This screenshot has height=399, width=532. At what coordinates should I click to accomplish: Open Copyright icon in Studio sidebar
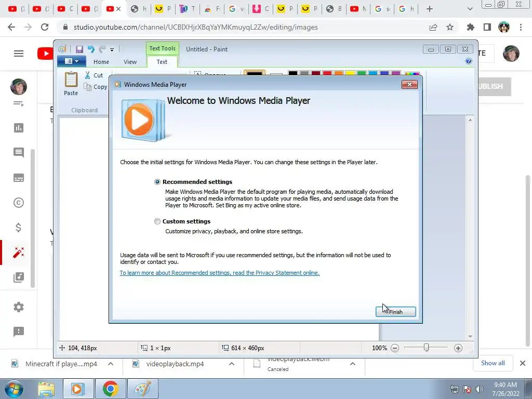tap(19, 203)
